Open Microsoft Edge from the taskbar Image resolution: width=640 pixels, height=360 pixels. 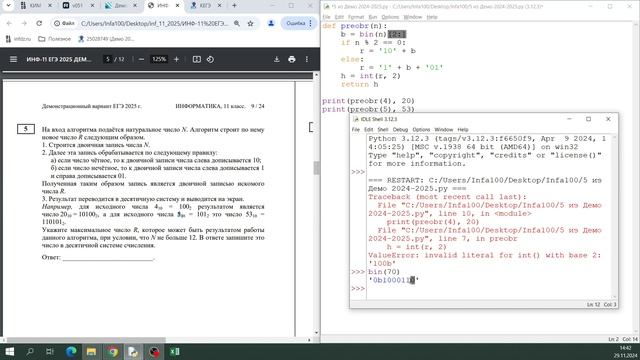pos(71,351)
